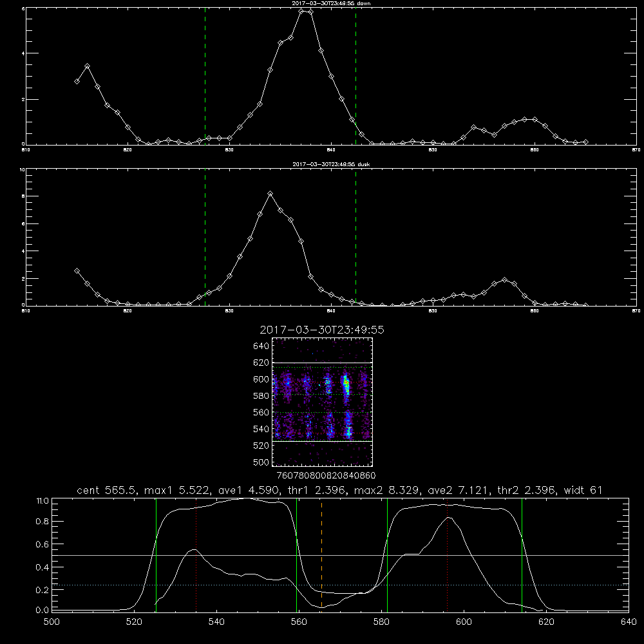Click the solid green line near 525

coord(156,554)
